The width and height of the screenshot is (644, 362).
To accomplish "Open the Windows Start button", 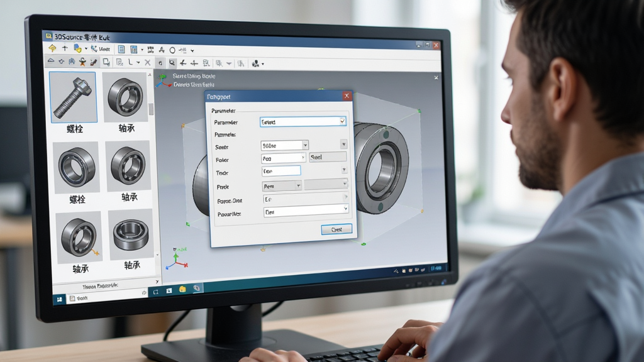I will coord(59,300).
